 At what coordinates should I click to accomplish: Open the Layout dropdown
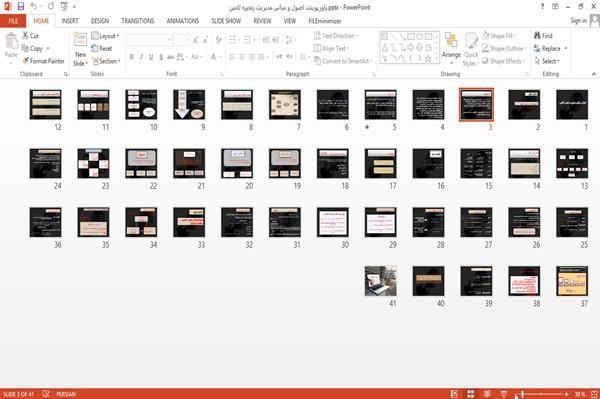pyautogui.click(x=105, y=36)
